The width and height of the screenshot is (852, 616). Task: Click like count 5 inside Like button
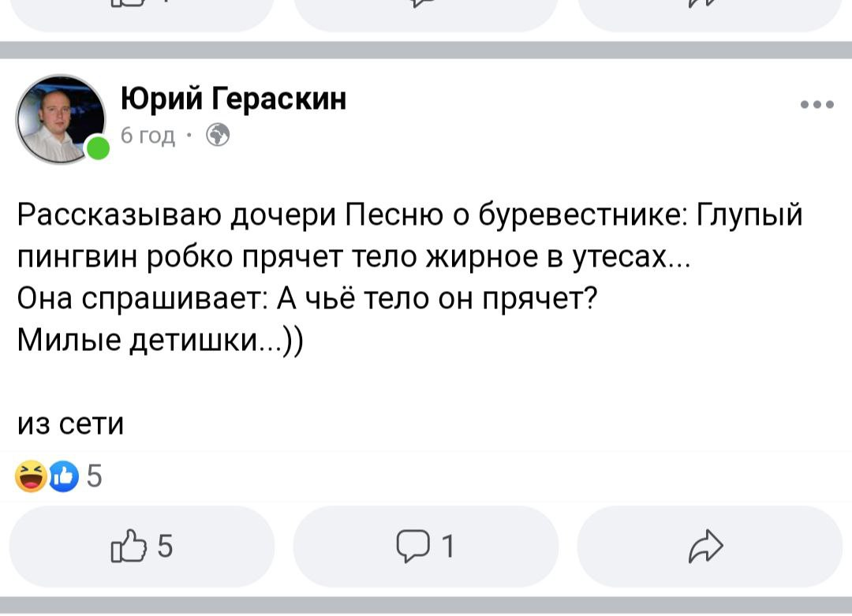pyautogui.click(x=165, y=546)
